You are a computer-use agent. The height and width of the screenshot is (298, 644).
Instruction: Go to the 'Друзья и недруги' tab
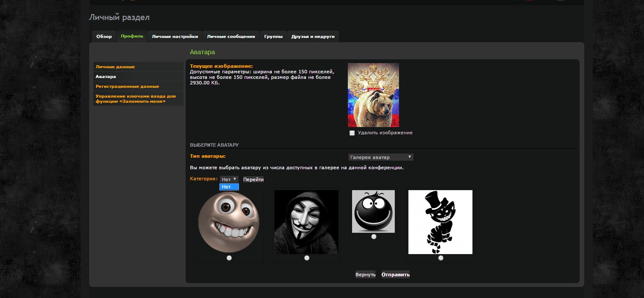313,37
